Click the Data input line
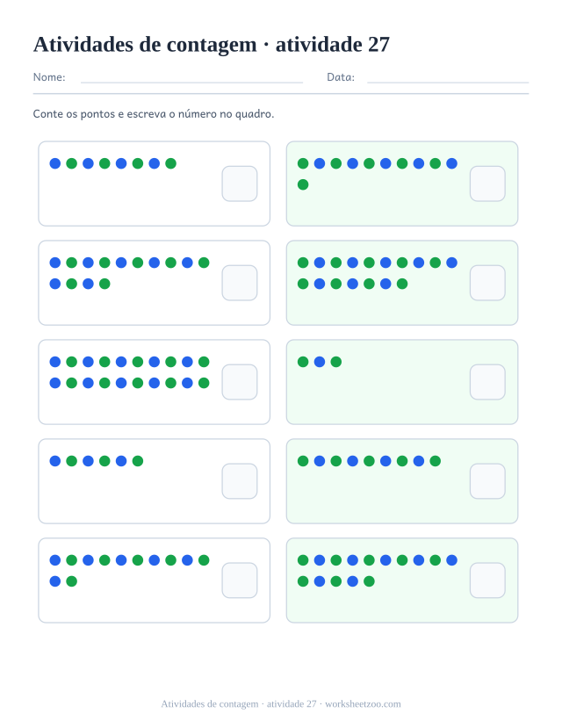The image size is (562, 728). pos(448,83)
